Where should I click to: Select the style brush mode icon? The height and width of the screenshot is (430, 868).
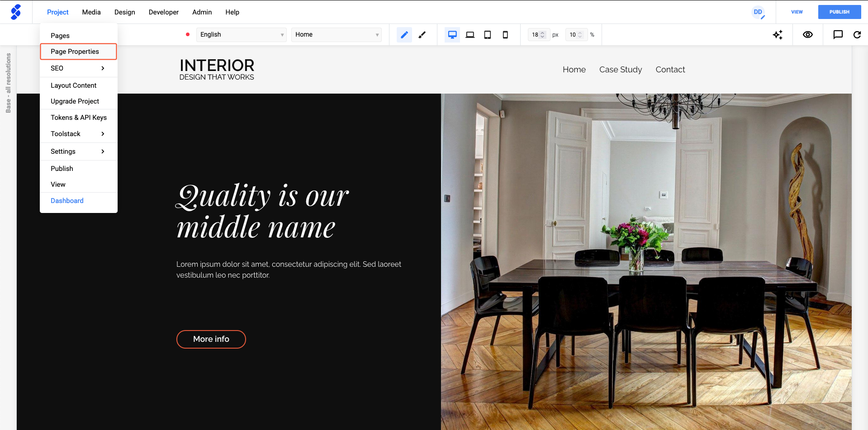click(422, 34)
